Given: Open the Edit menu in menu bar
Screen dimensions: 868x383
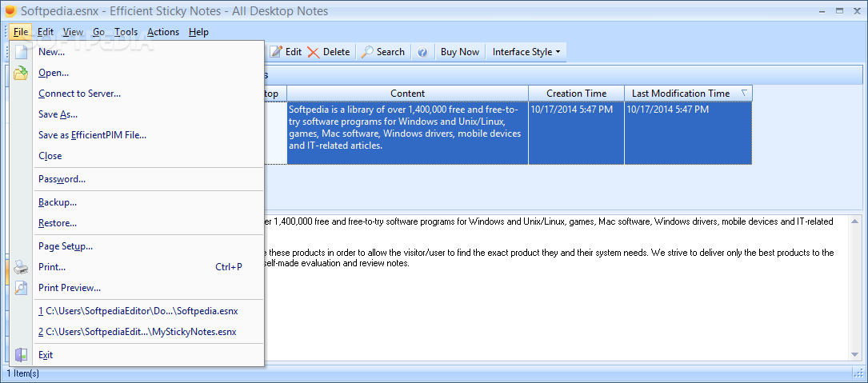Looking at the screenshot, I should pos(46,32).
